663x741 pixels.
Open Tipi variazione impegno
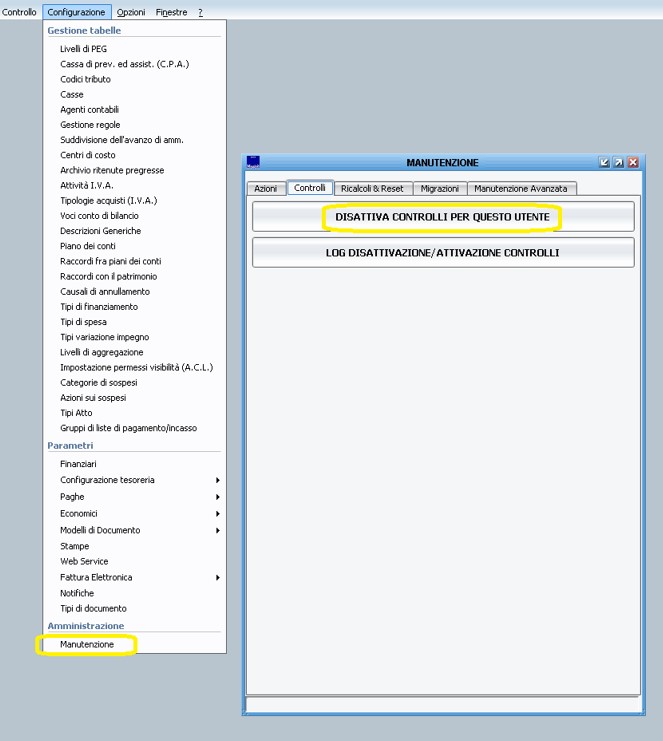pos(105,337)
